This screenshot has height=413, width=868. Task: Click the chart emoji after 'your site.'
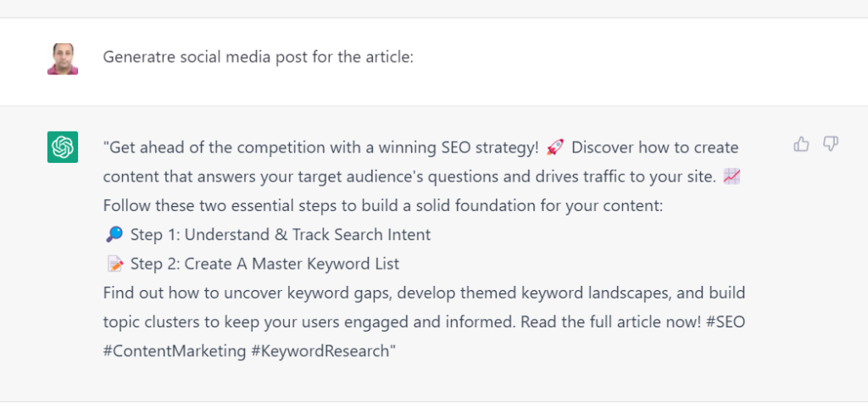click(x=733, y=176)
